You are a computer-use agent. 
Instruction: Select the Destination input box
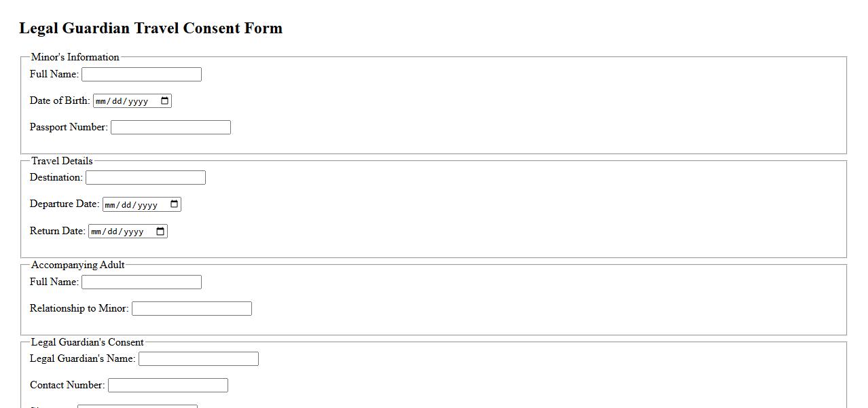pyautogui.click(x=145, y=178)
